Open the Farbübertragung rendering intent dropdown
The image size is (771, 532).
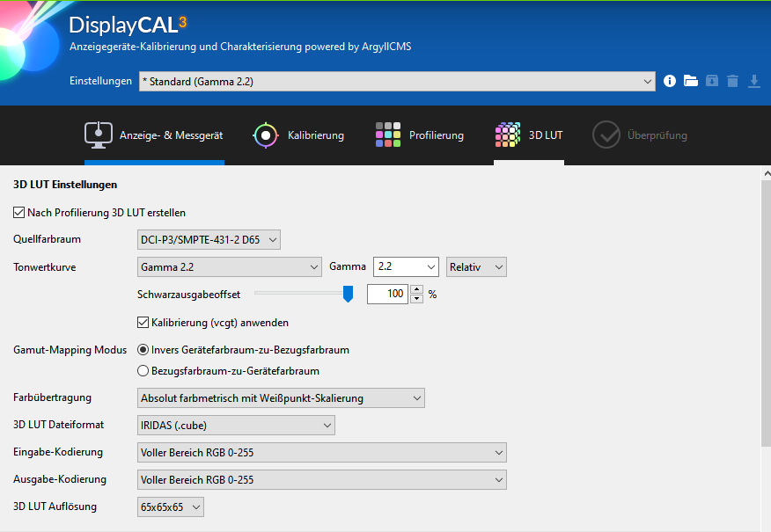(282, 397)
